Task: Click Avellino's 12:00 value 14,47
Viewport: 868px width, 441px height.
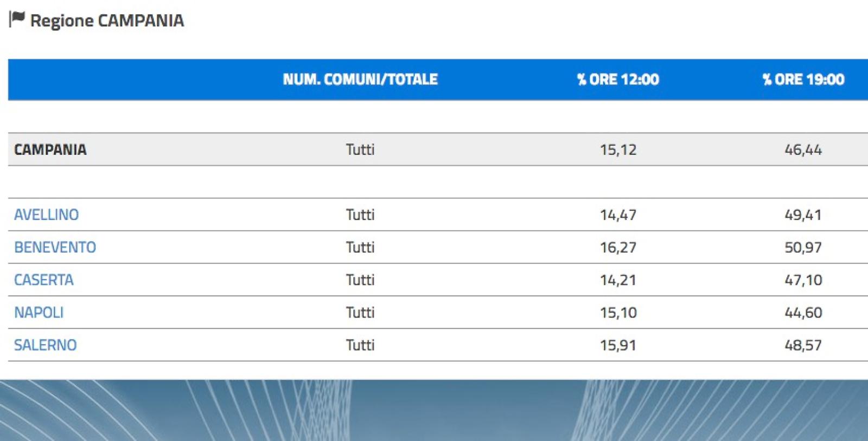Action: pos(618,215)
